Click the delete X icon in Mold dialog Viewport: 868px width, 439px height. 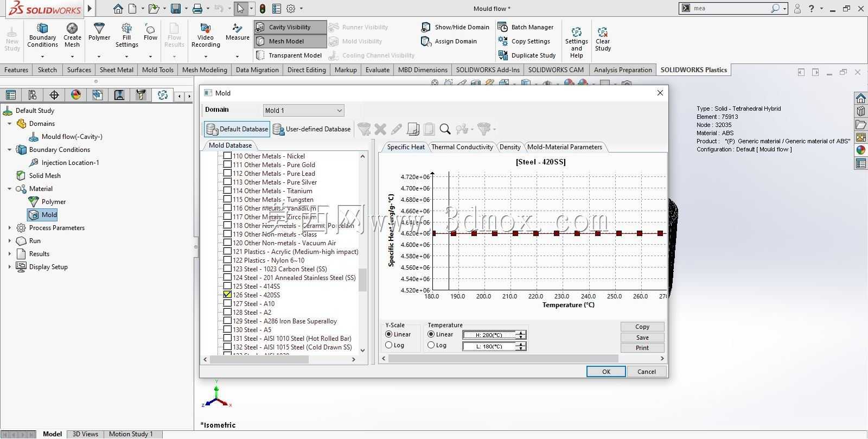coord(380,129)
